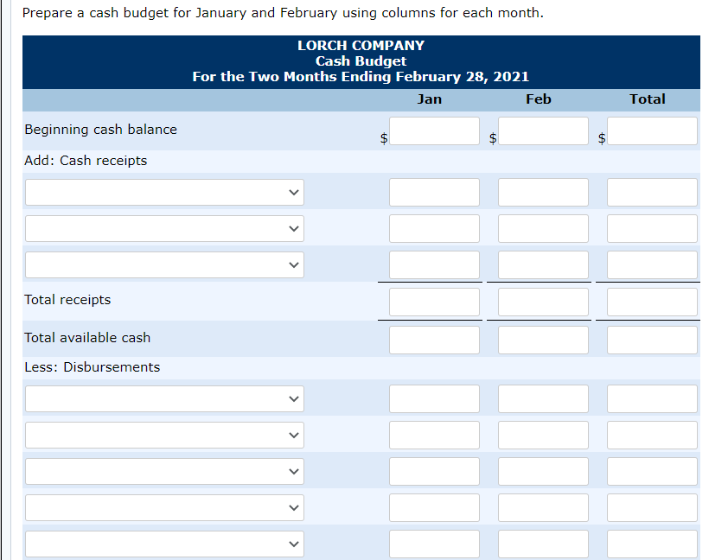Open the first cash receipts dropdown
Viewport: 728px width, 560px height.
click(x=164, y=192)
